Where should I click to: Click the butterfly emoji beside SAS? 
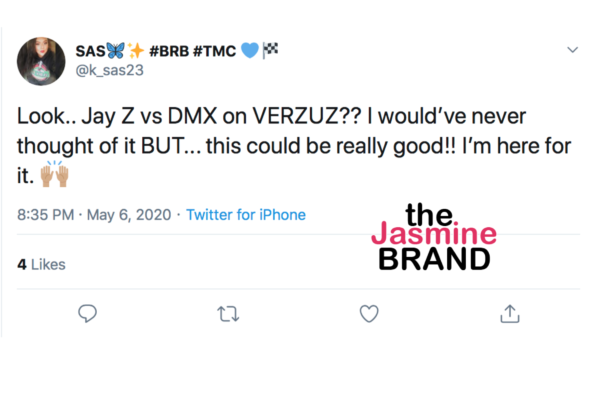pos(115,50)
